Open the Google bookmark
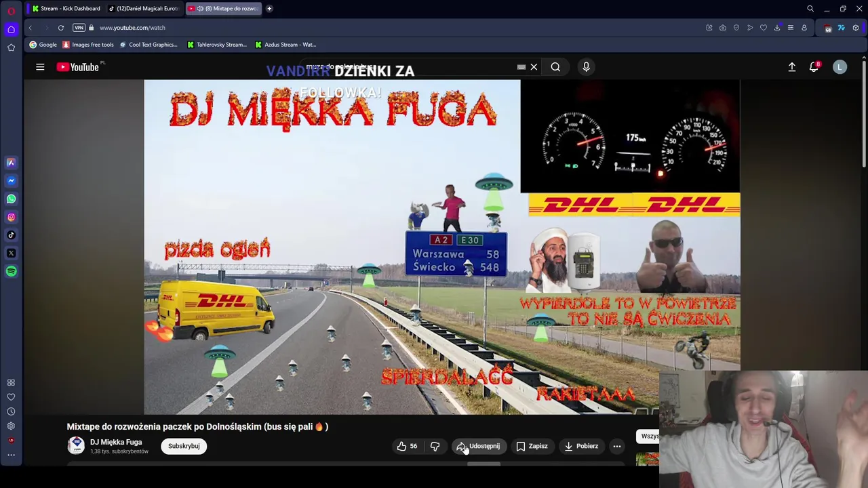This screenshot has width=868, height=488. [43, 45]
